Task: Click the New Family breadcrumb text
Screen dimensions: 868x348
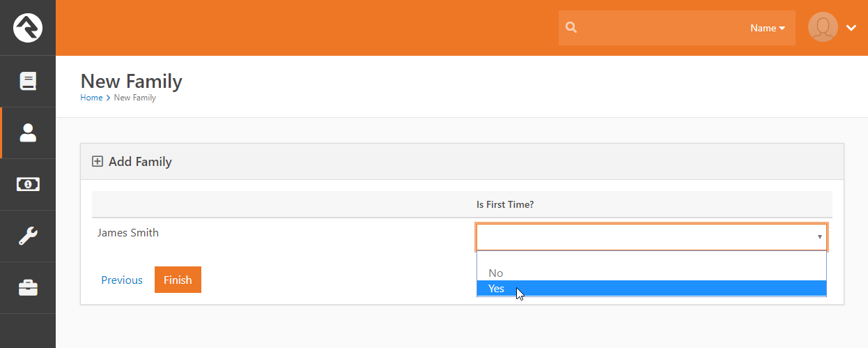Action: [135, 98]
